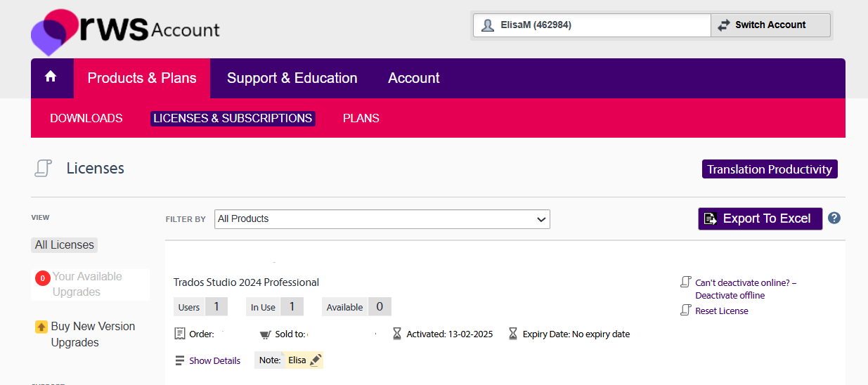Click the Show Details list icon
Viewport: 868px width, 385px height.
(180, 361)
